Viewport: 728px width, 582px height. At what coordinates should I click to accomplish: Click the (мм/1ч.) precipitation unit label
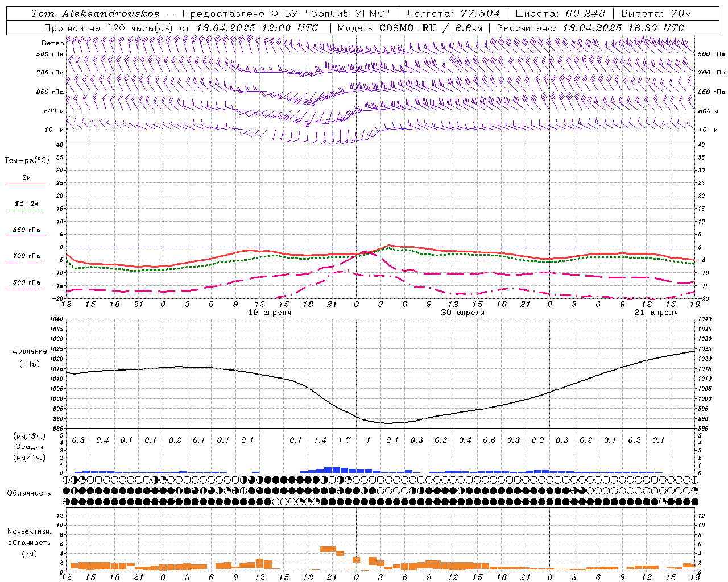point(30,457)
